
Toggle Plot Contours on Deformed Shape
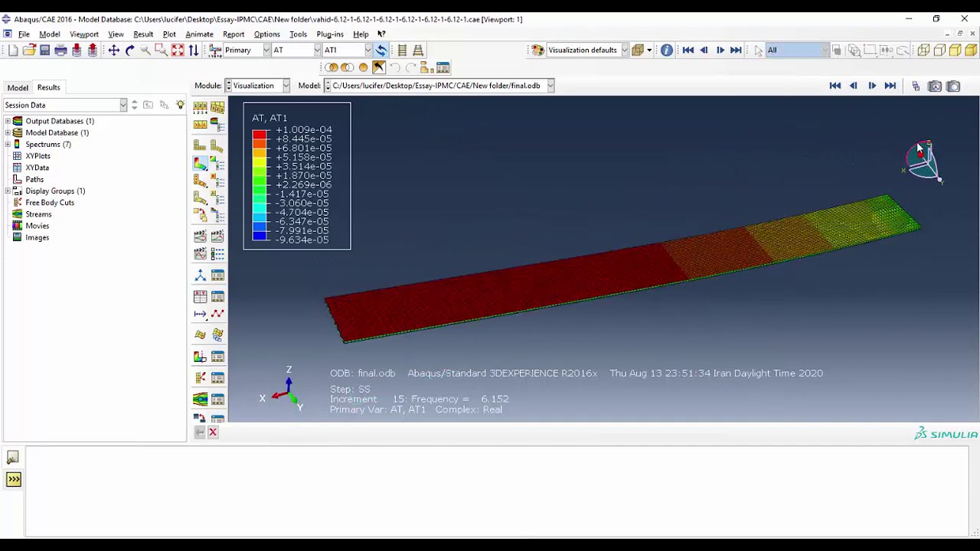tap(200, 163)
